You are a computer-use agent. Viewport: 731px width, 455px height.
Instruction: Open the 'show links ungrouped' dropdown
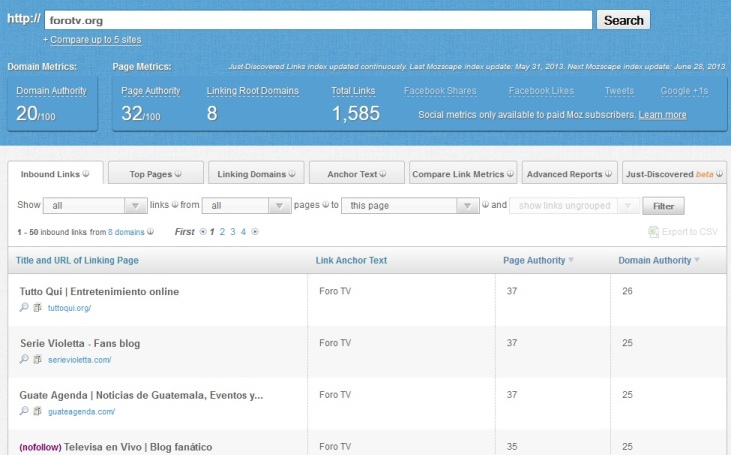574,206
